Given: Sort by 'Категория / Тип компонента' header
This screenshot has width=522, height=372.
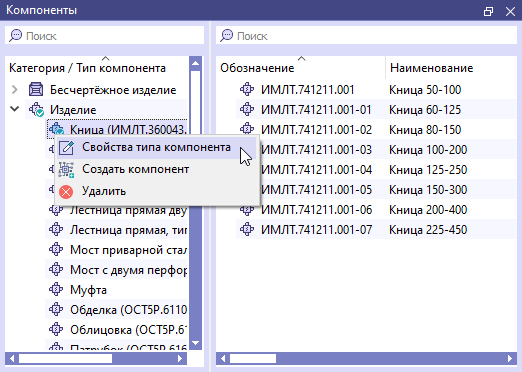Looking at the screenshot, I should (87, 68).
